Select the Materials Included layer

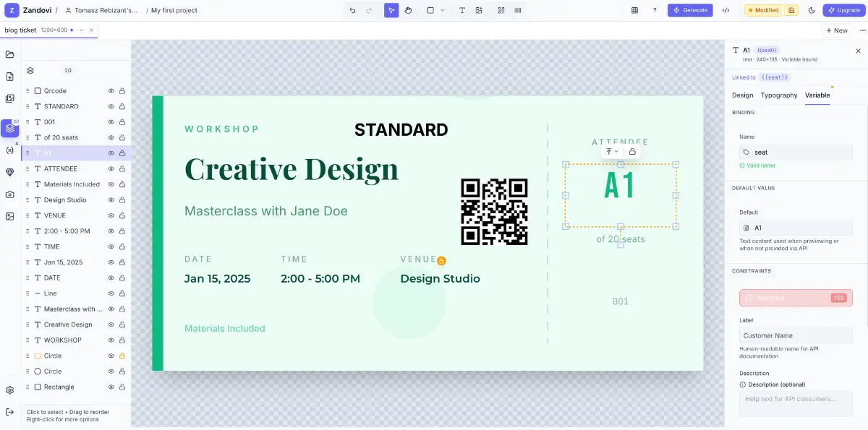[x=76, y=184]
